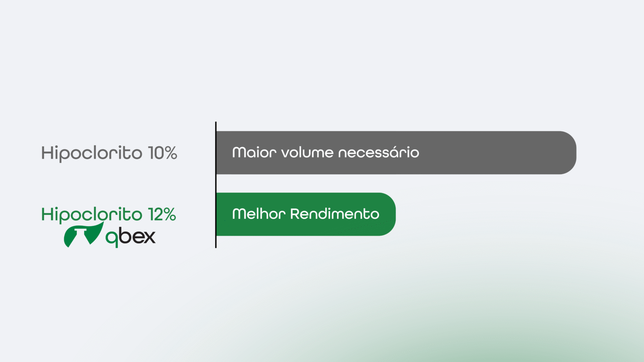The image size is (644, 362).
Task: Select the black 'bex' wordmark letters
Action: pyautogui.click(x=138, y=236)
